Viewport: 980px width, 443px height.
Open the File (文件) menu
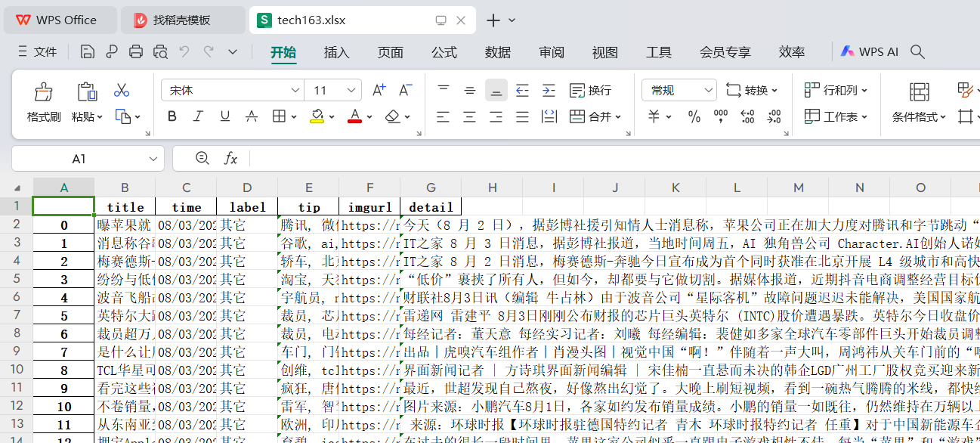click(x=36, y=52)
